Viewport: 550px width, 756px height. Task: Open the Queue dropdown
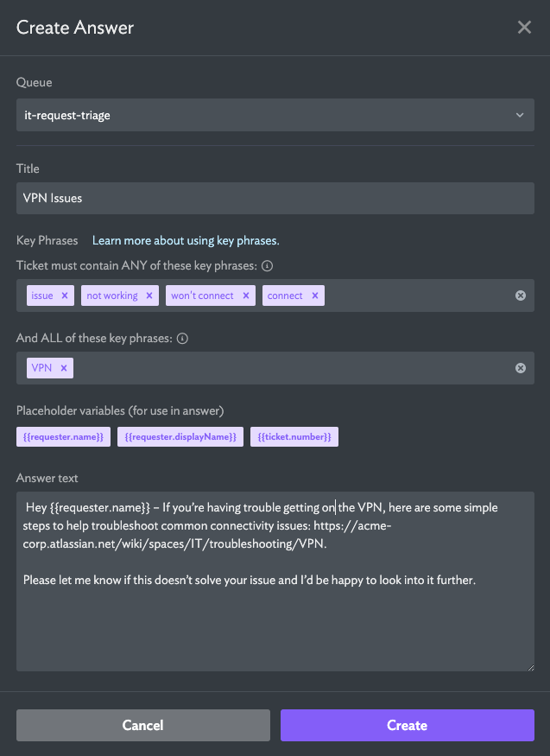tap(275, 115)
